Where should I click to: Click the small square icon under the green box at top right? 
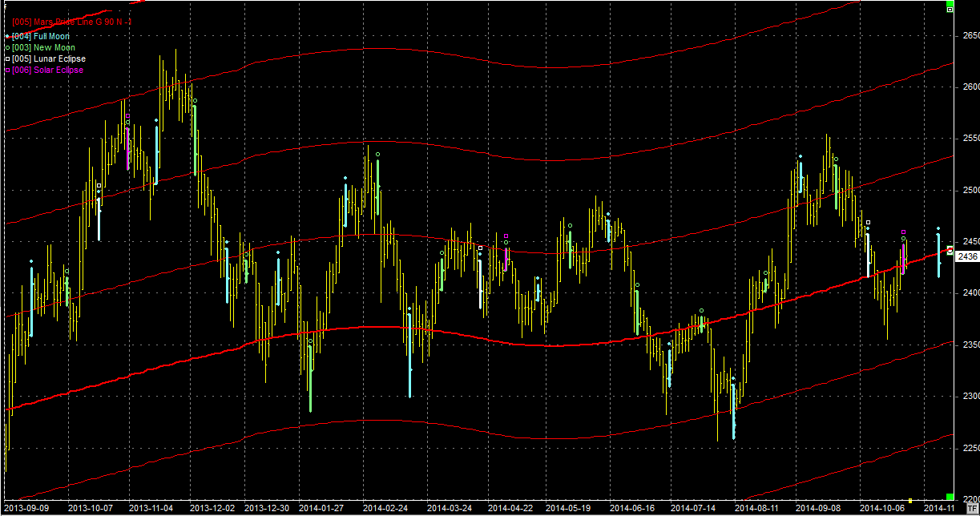(x=950, y=10)
